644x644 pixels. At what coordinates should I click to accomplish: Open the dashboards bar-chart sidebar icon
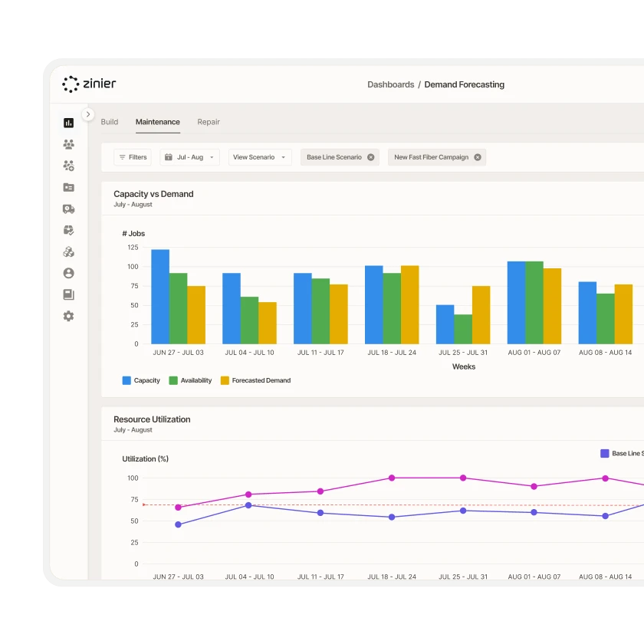[x=68, y=123]
